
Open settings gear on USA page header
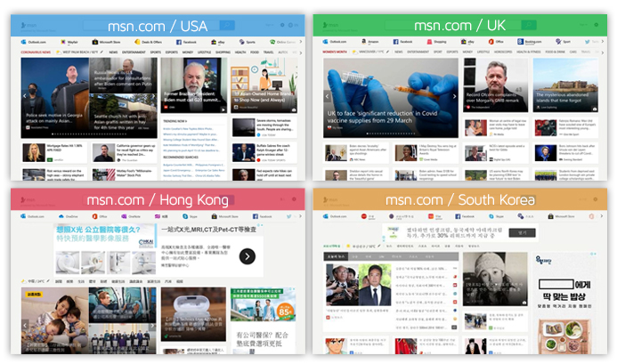282,25
